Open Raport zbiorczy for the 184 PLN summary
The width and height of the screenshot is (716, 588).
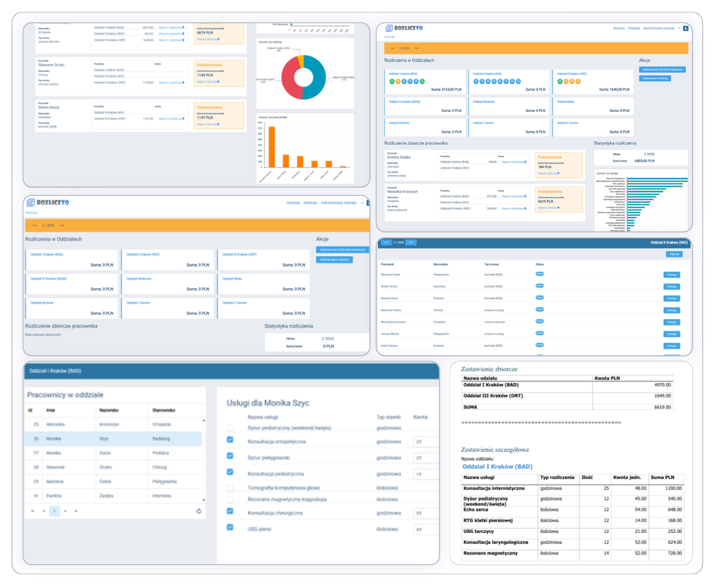point(549,173)
